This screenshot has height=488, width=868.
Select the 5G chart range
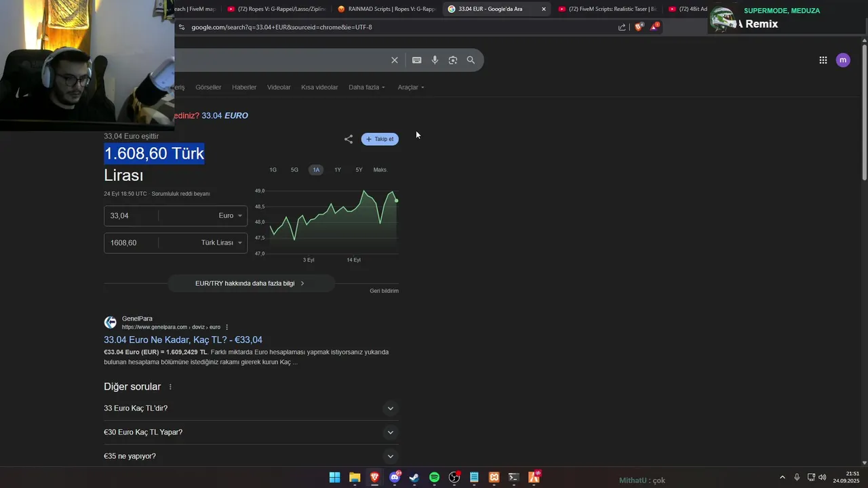(x=294, y=170)
